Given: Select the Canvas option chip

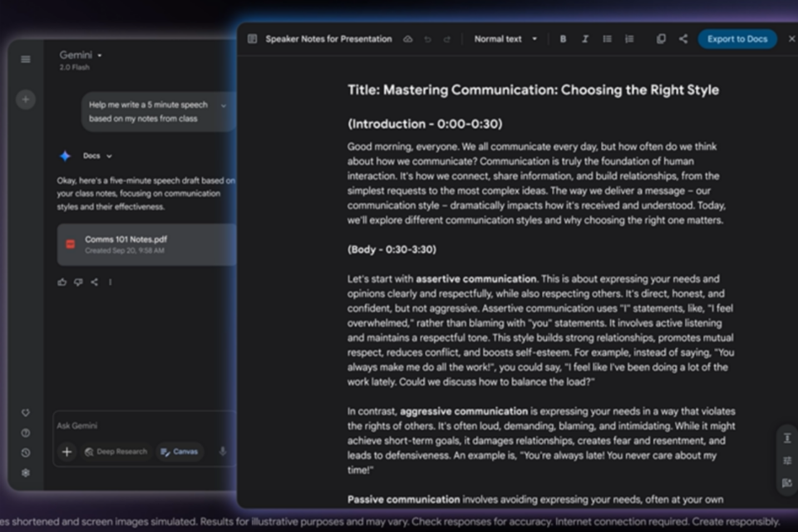Looking at the screenshot, I should coord(180,451).
